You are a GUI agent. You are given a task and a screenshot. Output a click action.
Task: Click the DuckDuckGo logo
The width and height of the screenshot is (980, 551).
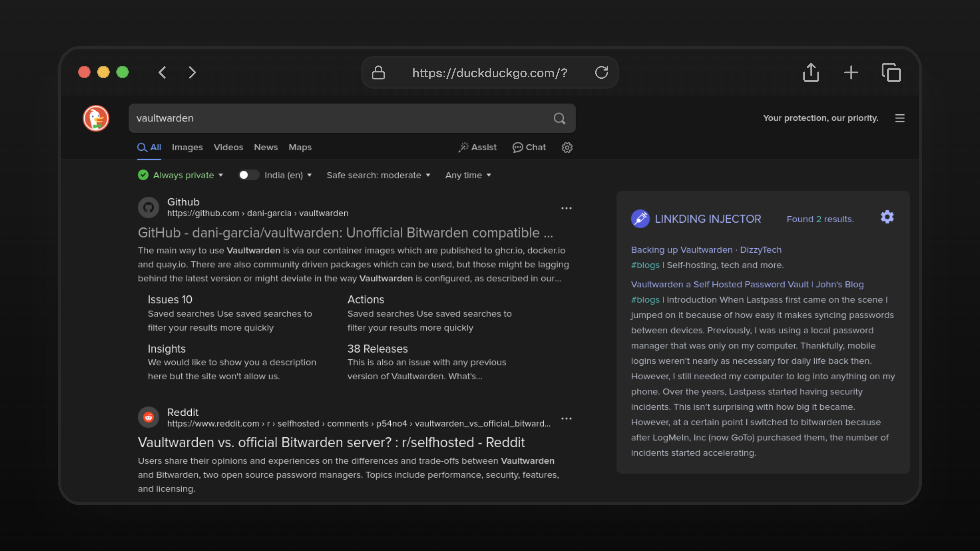(x=96, y=118)
